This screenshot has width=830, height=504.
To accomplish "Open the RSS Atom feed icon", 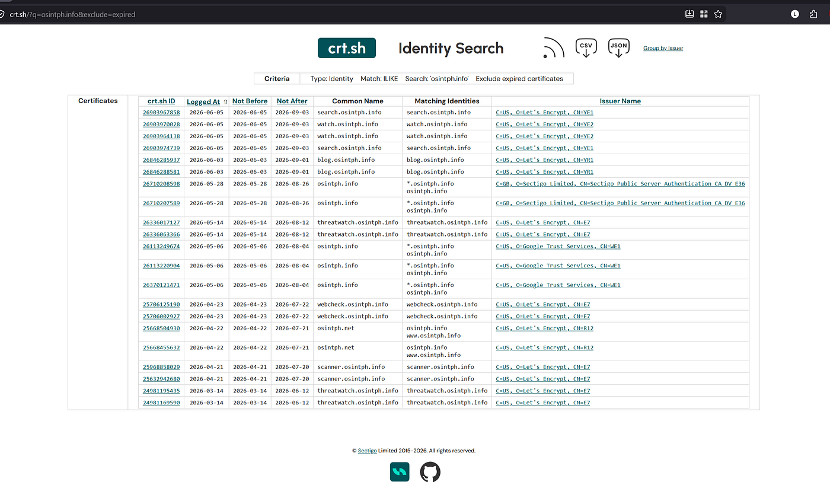I will [x=554, y=48].
